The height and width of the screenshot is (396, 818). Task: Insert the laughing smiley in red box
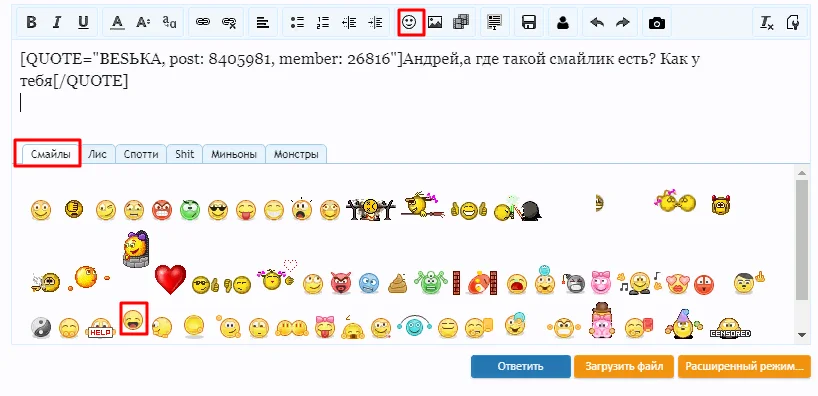point(133,320)
